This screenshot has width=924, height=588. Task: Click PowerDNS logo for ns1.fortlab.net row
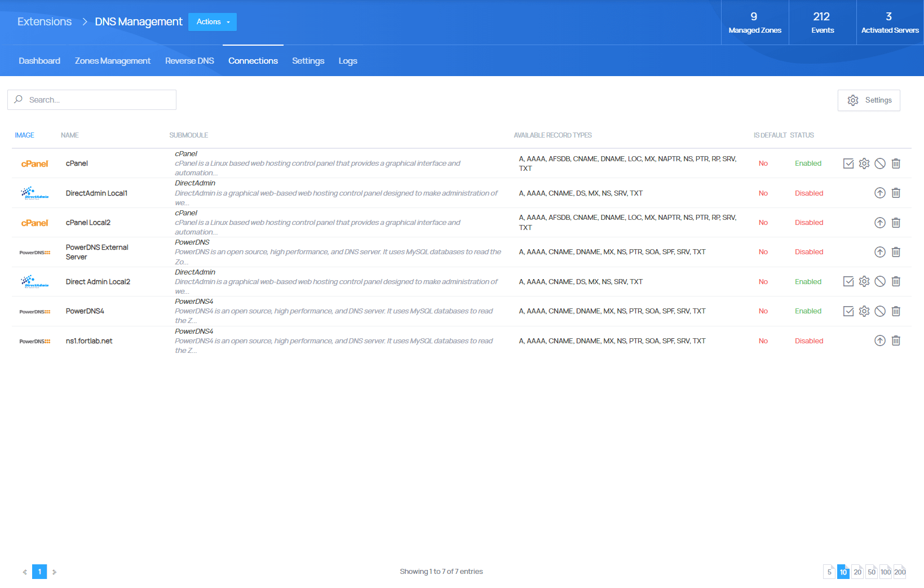pyautogui.click(x=35, y=341)
